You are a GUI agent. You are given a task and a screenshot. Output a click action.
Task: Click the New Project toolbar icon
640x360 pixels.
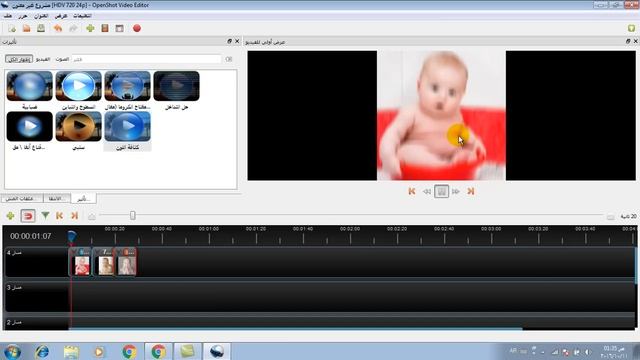pos(12,29)
